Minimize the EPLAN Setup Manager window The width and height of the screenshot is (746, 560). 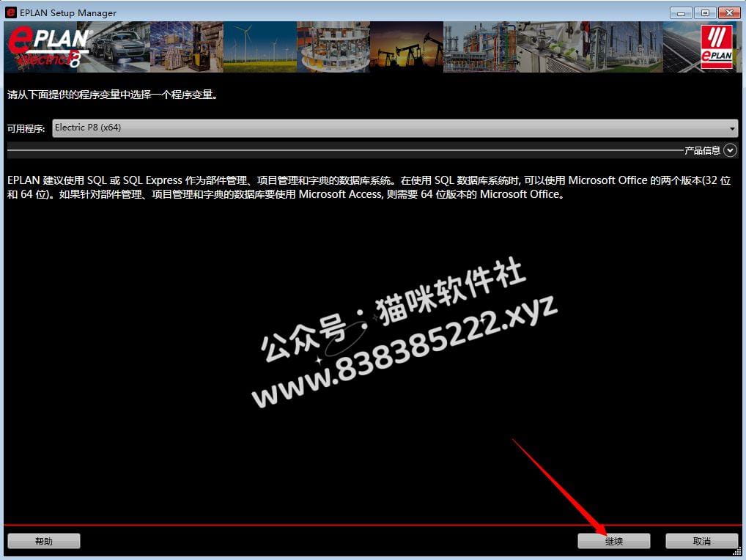tap(681, 13)
